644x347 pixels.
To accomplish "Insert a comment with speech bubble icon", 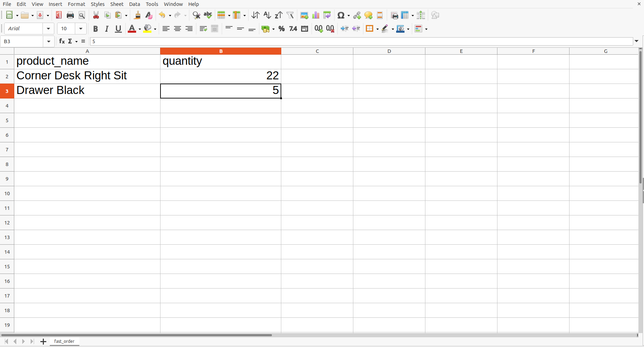I will pyautogui.click(x=368, y=15).
